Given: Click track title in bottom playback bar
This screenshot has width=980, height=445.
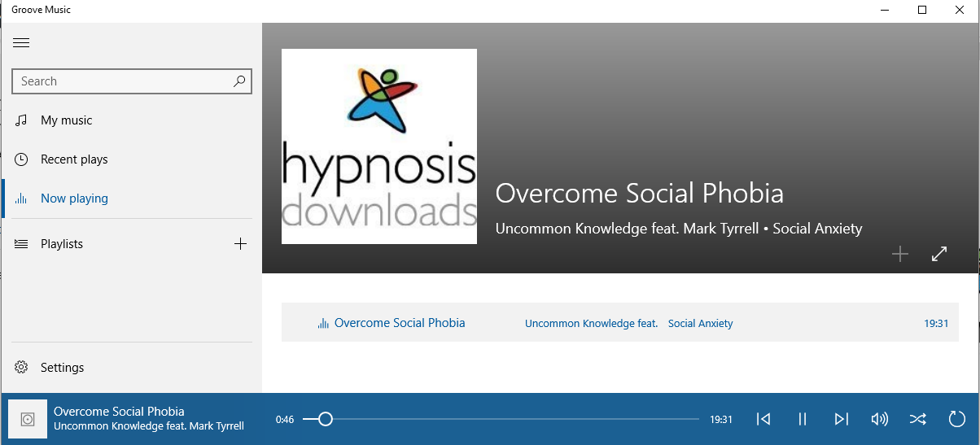Looking at the screenshot, I should pos(119,412).
